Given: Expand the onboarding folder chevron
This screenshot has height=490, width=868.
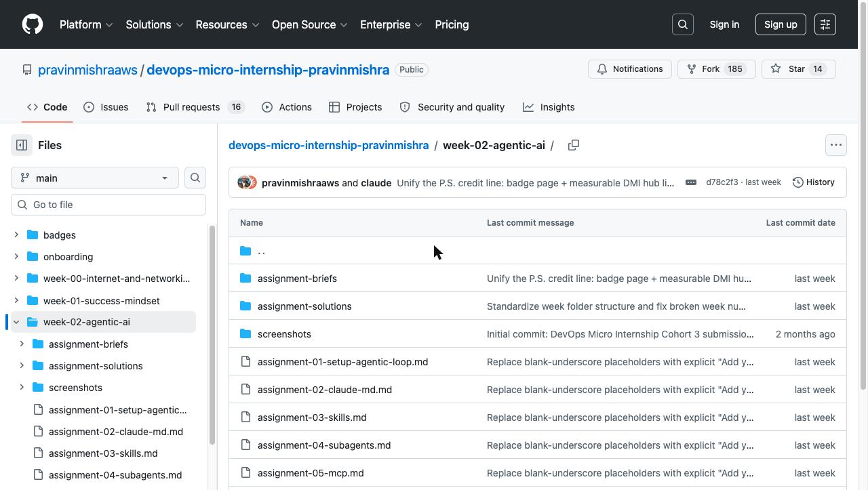Looking at the screenshot, I should (16, 257).
